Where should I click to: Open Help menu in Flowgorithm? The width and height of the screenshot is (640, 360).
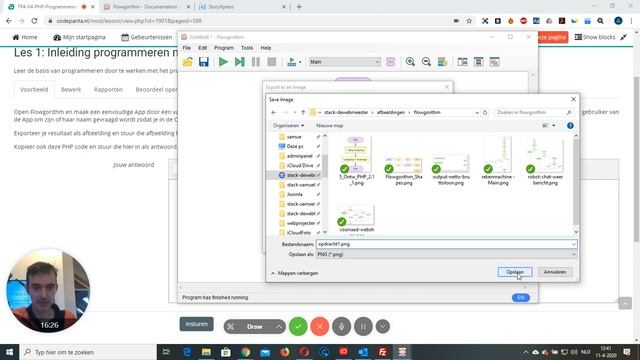[x=266, y=48]
